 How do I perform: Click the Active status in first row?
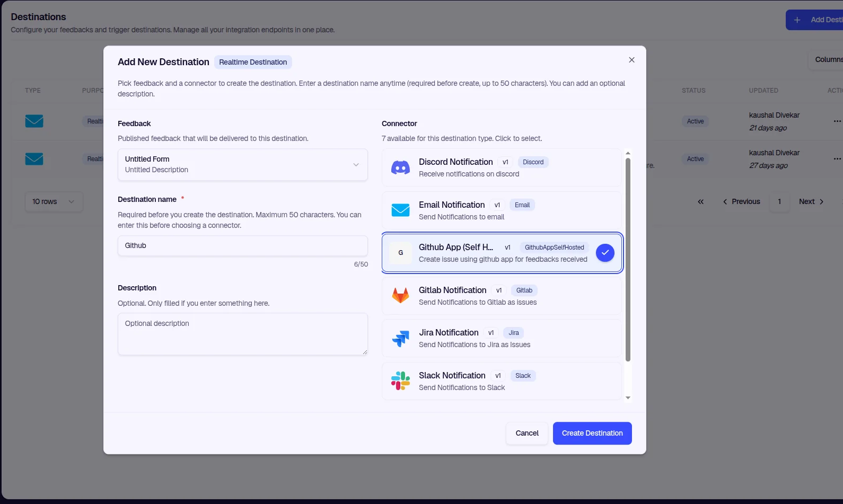[x=695, y=121]
